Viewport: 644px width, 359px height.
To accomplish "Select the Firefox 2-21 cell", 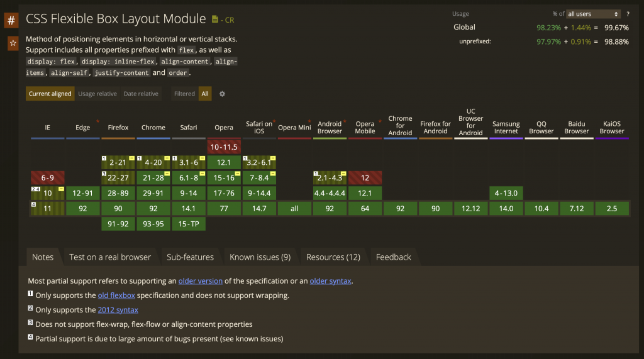I will 118,162.
